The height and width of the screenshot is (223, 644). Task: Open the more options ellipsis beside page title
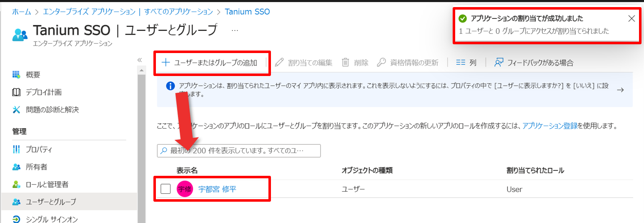pyautogui.click(x=235, y=30)
